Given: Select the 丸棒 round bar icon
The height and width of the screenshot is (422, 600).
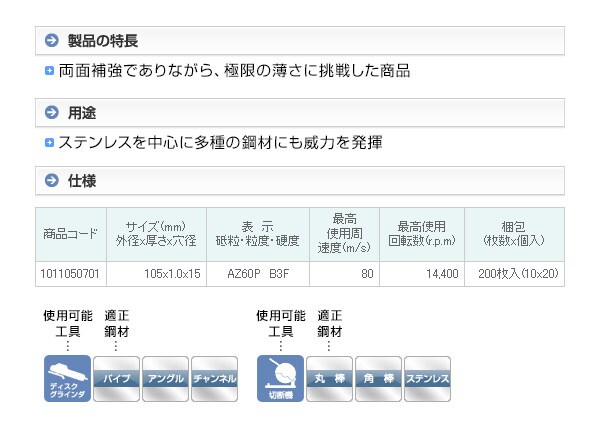Looking at the screenshot, I should point(329,379).
